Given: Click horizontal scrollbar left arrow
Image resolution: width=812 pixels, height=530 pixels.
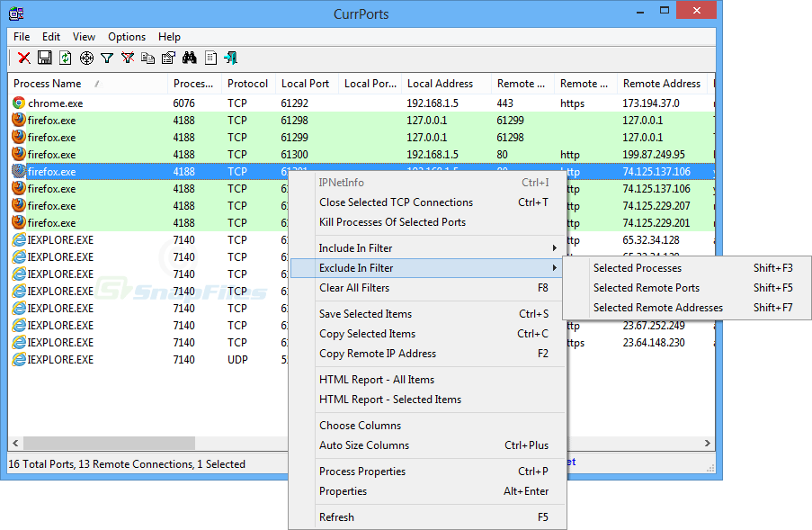Looking at the screenshot, I should tap(15, 443).
